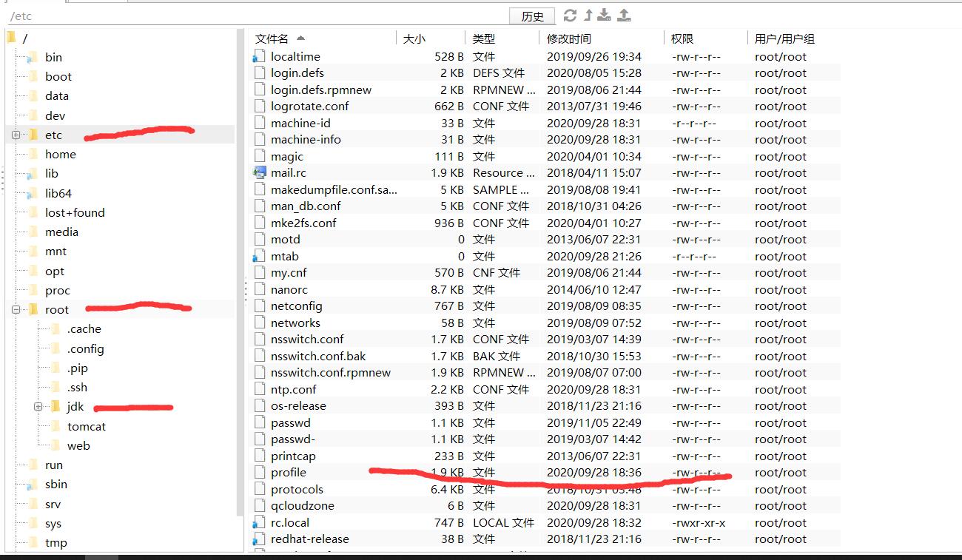Screen dimensions: 962x560
Task: Click the mnt folder icon
Action: [33, 252]
